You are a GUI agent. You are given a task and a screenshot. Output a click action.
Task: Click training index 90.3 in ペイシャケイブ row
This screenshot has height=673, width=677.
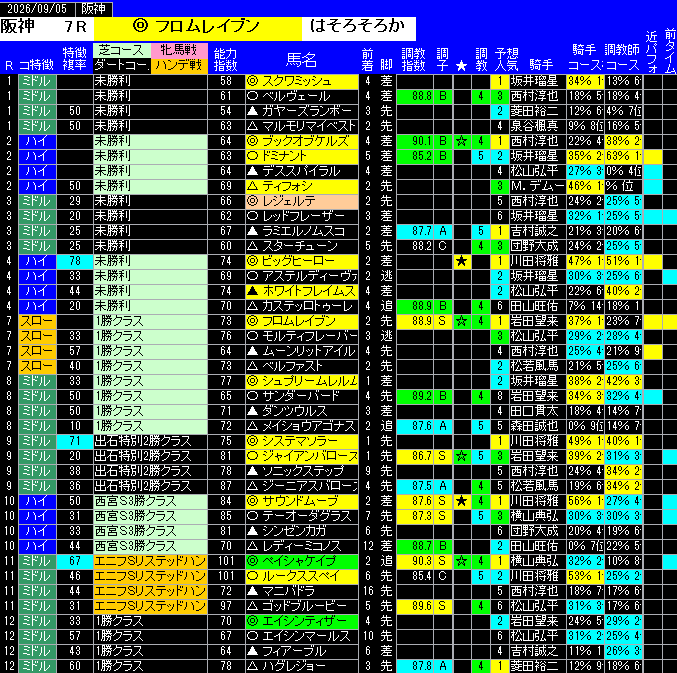415,561
